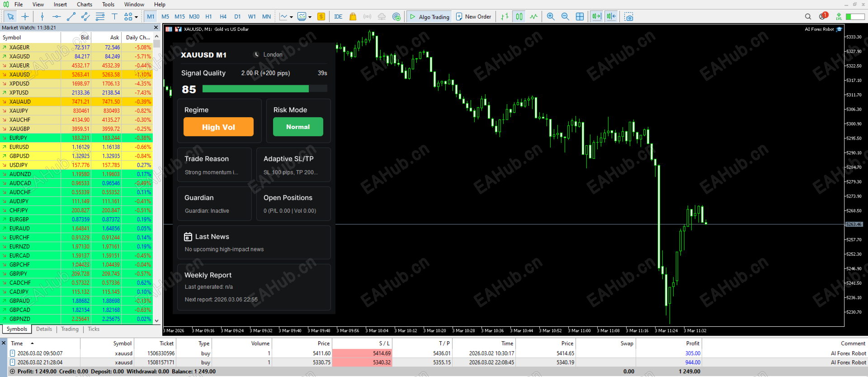Click the green LVL icon
The width and height of the screenshot is (868, 377).
pyautogui.click(x=839, y=17)
